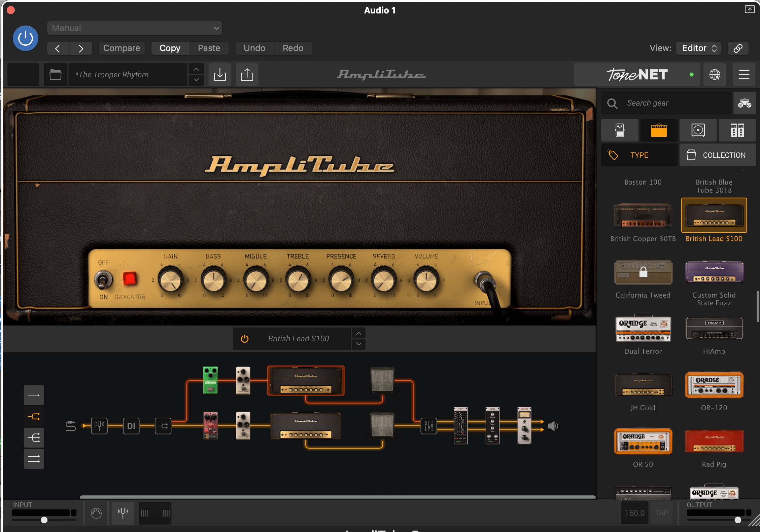Image resolution: width=760 pixels, height=532 pixels.
Task: Click the link sidechain icon
Action: pyautogui.click(x=738, y=48)
